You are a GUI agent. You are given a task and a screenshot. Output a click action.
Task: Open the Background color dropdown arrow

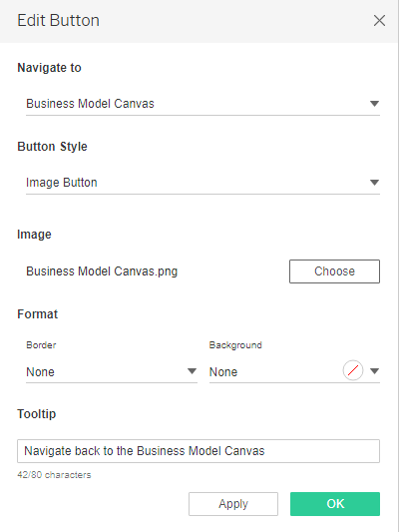click(x=374, y=371)
